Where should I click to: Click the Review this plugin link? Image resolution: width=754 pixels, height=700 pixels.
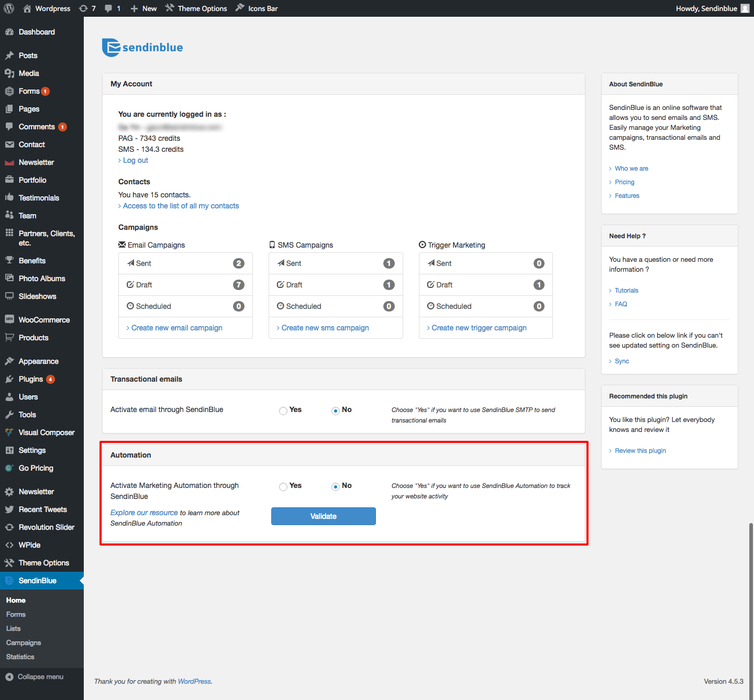pos(640,451)
